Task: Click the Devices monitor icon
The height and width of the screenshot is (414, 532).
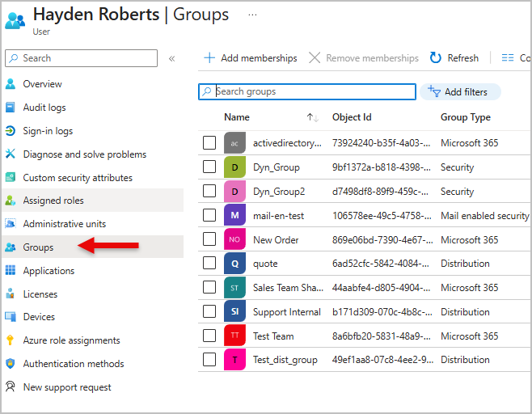Action: tap(11, 317)
